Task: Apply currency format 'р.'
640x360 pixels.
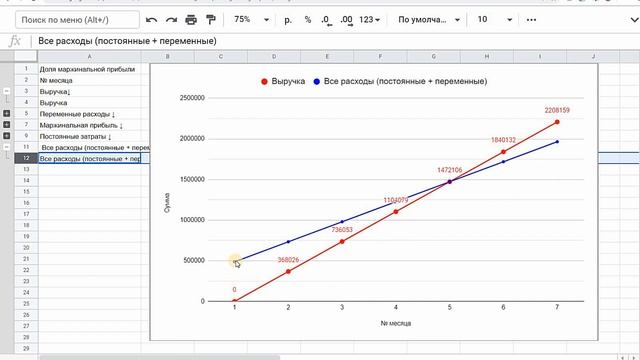Action: [x=288, y=20]
